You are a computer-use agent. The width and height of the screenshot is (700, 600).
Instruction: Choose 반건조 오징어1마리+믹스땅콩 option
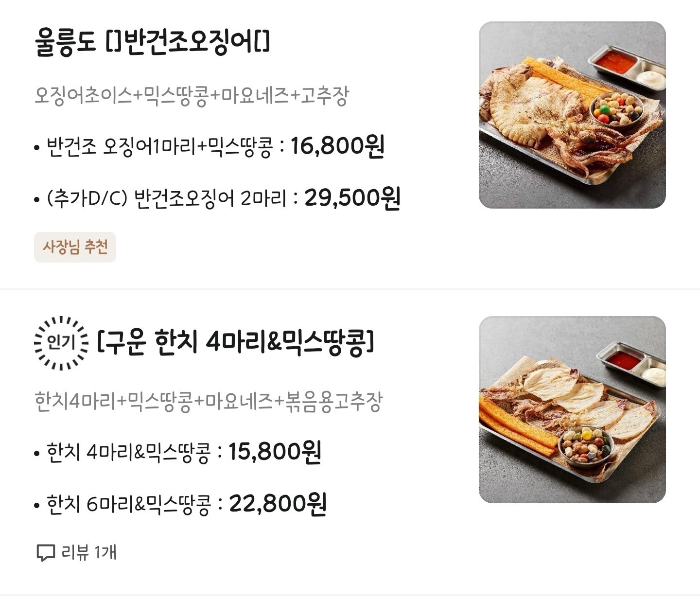[x=159, y=146]
